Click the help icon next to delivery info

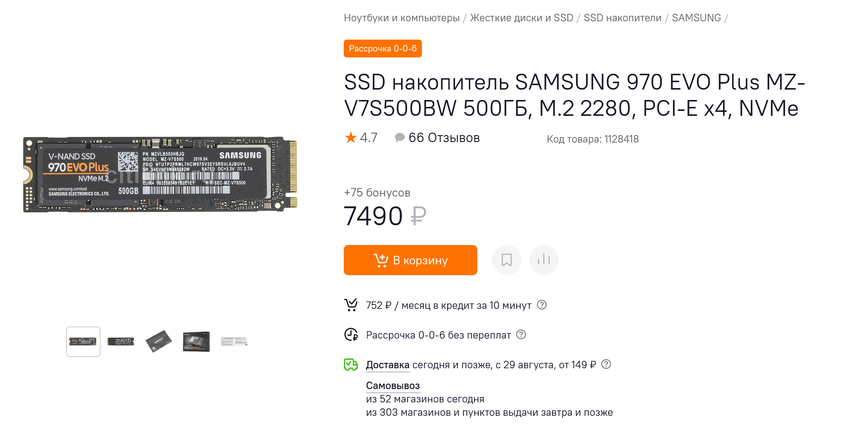pyautogui.click(x=606, y=364)
